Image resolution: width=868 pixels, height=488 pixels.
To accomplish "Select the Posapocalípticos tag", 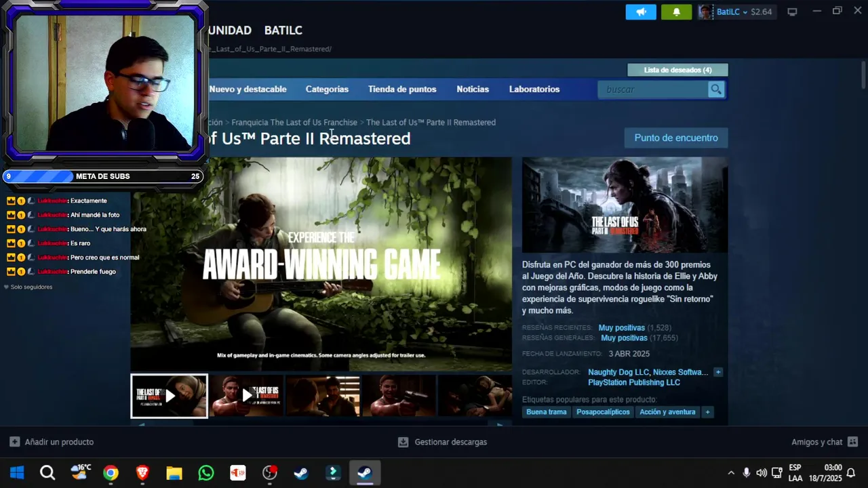I will (603, 412).
